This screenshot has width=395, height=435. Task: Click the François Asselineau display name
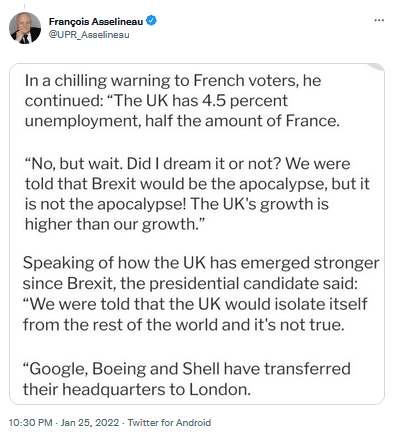pos(96,21)
